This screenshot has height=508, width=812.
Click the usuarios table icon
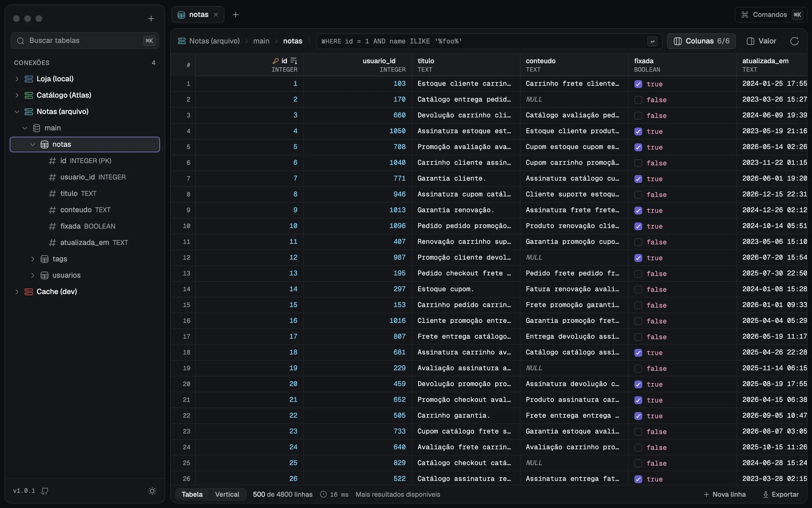[x=45, y=276]
